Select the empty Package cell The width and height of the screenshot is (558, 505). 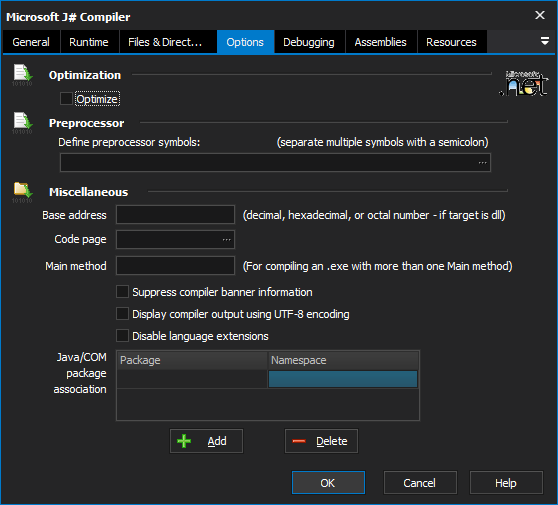click(192, 379)
